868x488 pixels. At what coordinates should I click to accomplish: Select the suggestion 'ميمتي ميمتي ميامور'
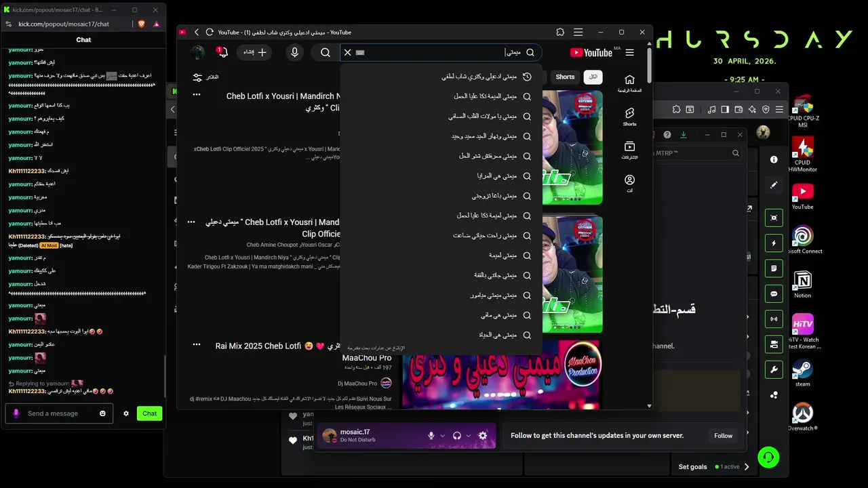(441, 296)
